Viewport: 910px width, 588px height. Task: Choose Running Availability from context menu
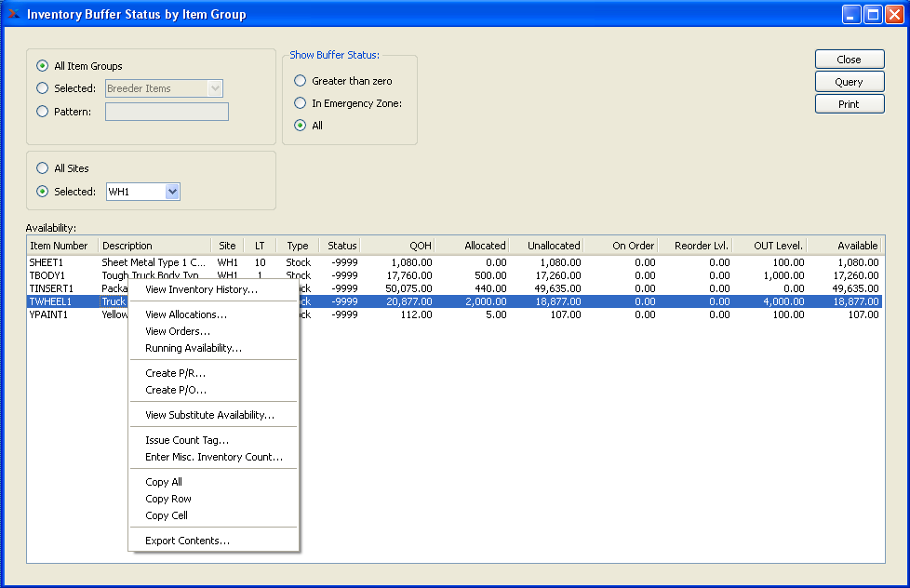click(x=193, y=348)
